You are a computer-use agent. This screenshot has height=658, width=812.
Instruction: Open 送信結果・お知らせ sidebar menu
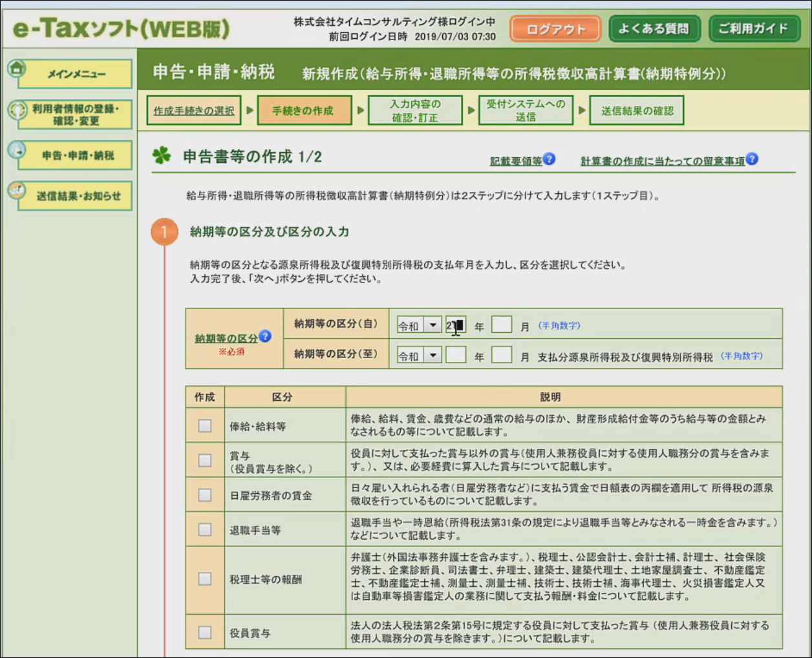pyautogui.click(x=76, y=196)
